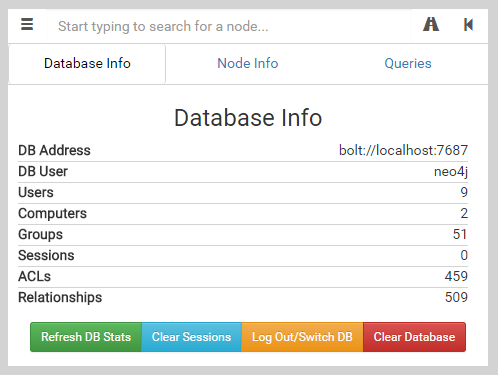Click the road pathfinding icon
Viewport: 498px width, 375px height.
pyautogui.click(x=431, y=25)
